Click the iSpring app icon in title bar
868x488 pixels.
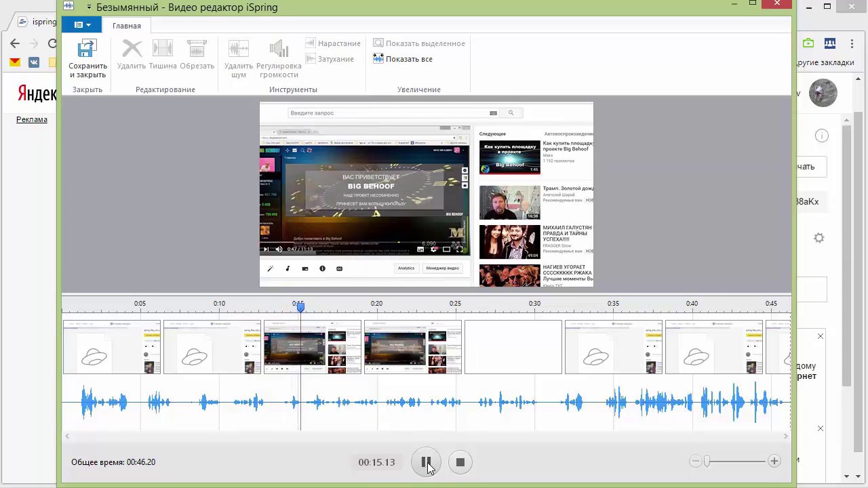(x=68, y=7)
